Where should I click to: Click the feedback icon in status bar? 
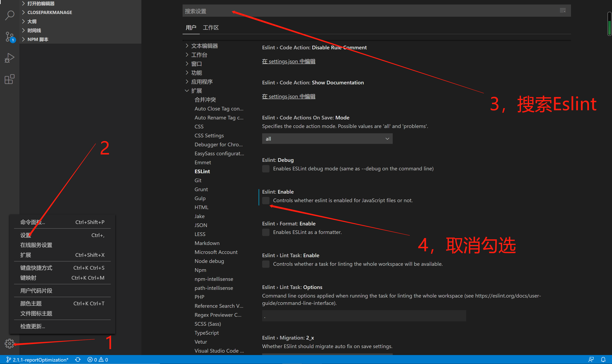point(591,360)
